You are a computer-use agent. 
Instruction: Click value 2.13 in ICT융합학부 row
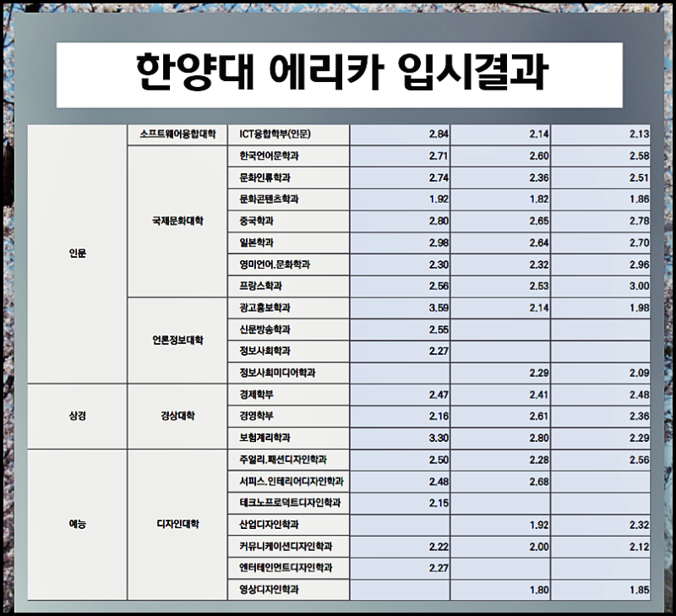[x=640, y=134]
